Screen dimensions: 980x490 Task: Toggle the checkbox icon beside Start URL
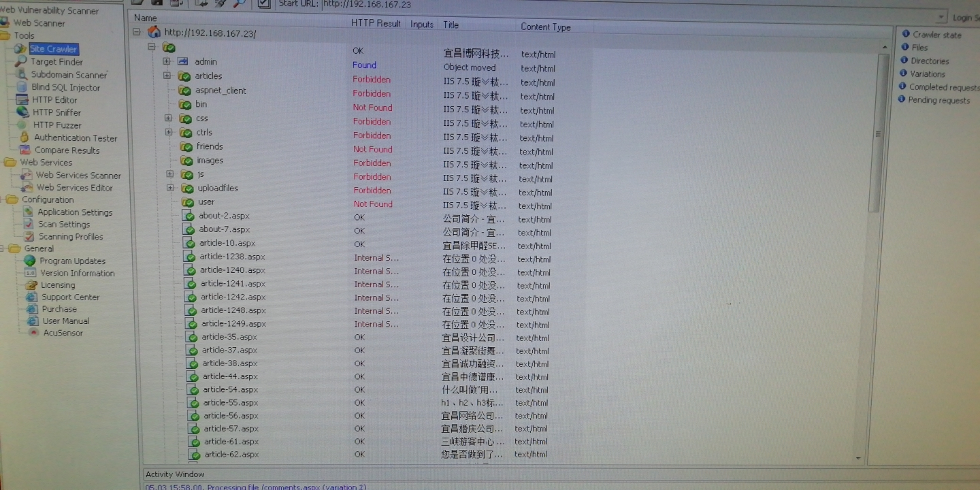[263, 4]
